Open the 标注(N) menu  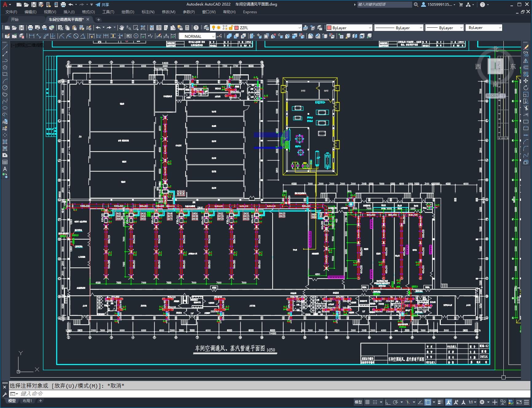tap(148, 12)
